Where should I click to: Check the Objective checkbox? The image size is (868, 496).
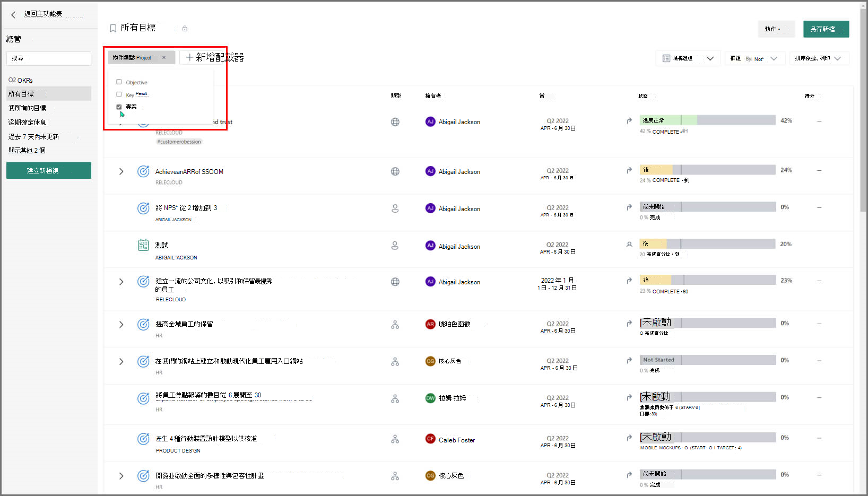(x=119, y=82)
